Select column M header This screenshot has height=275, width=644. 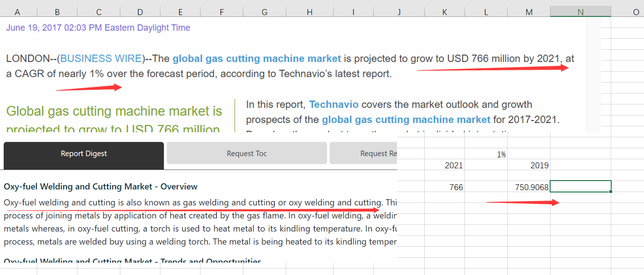click(x=529, y=12)
